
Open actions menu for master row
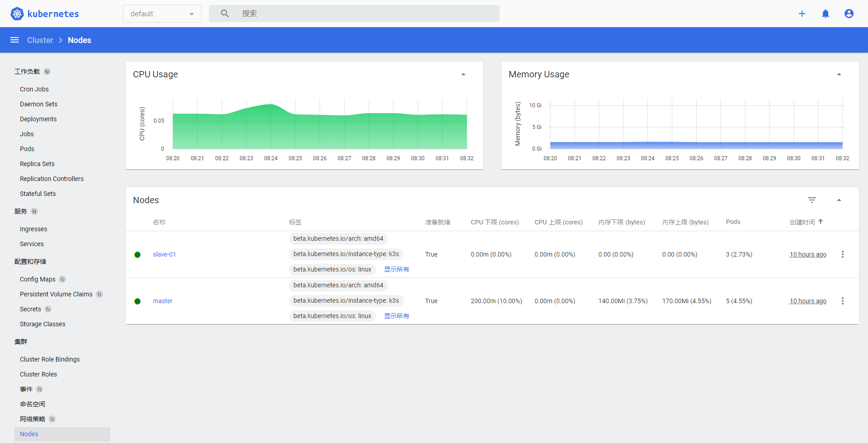(843, 301)
